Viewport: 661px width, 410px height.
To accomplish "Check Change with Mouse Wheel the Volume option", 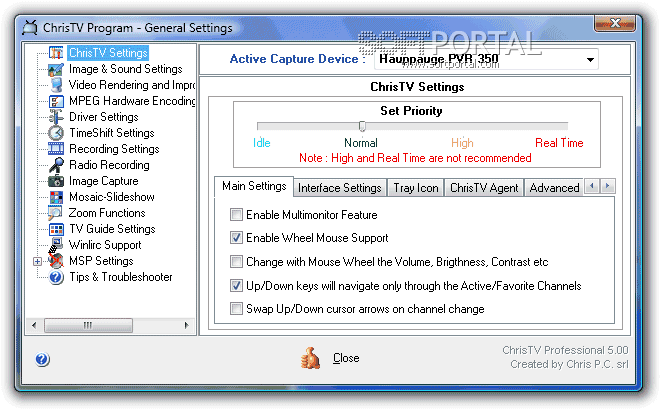I will tap(236, 262).
